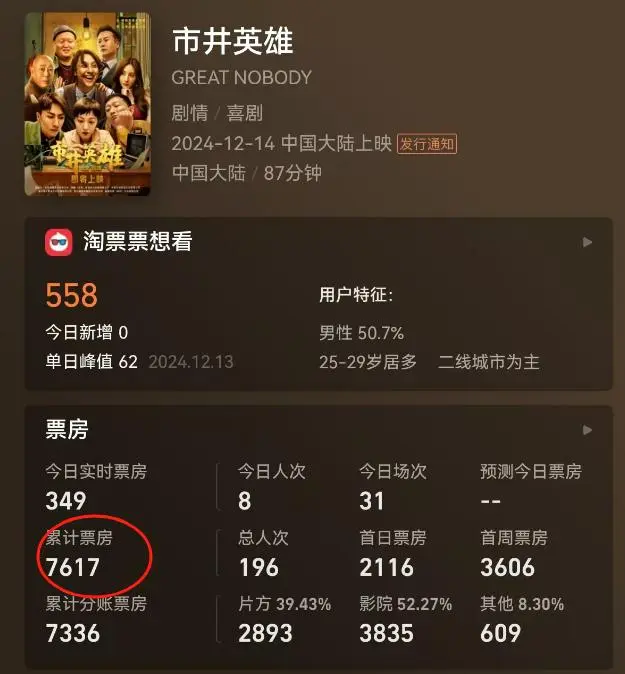Open the 发行通知 tag

(x=427, y=144)
